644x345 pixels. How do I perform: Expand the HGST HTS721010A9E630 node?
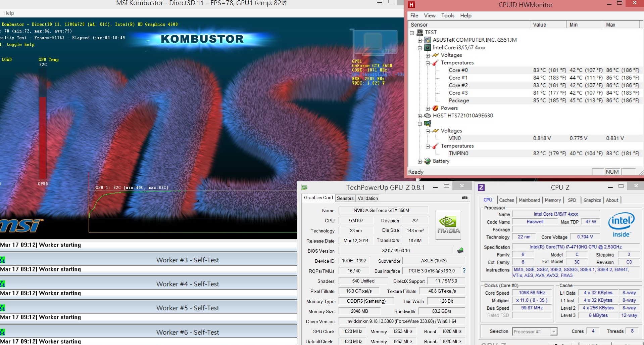coord(420,116)
